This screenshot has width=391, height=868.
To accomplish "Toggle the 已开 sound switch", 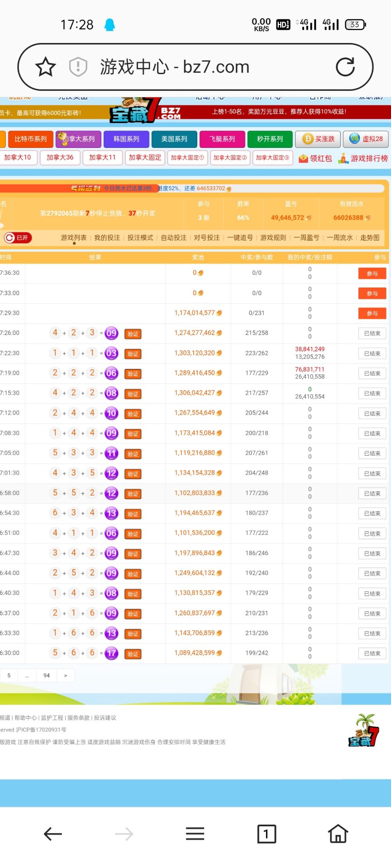I will point(17,238).
